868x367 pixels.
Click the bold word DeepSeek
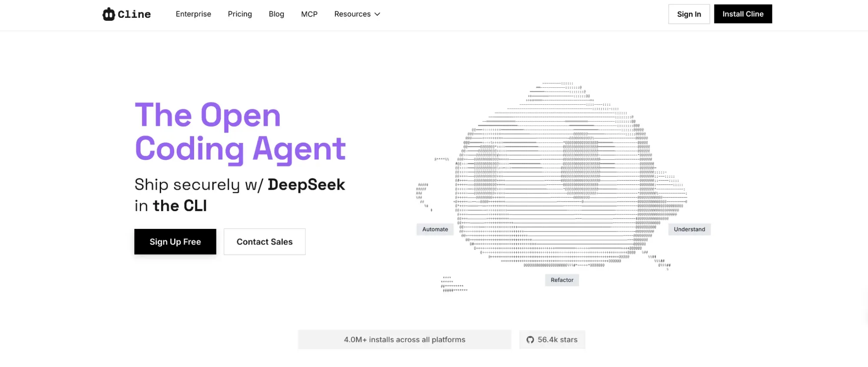[x=306, y=185]
